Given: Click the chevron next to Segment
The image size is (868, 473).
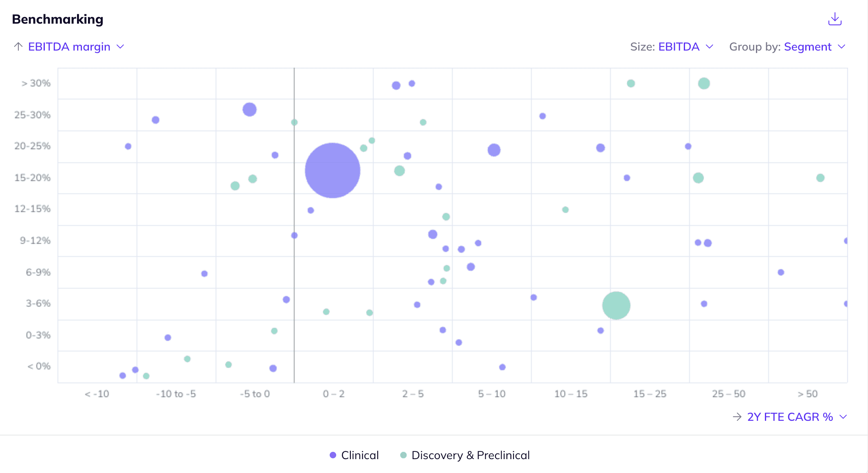Looking at the screenshot, I should (x=842, y=47).
